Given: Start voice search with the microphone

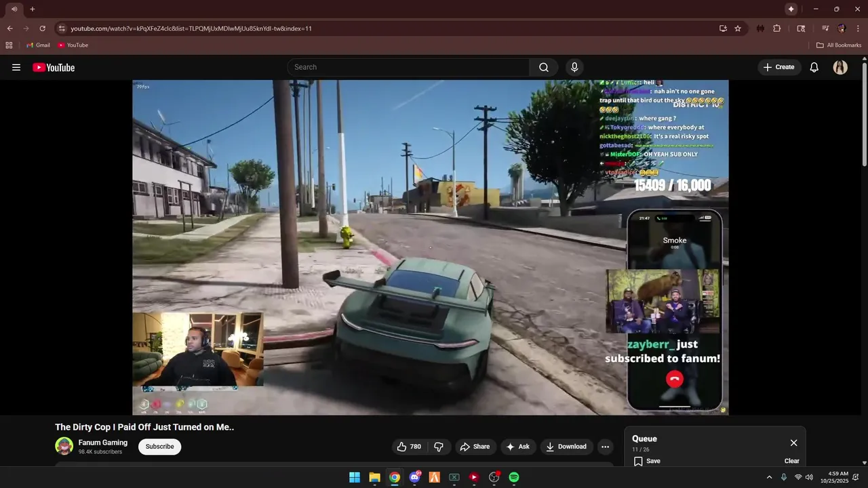Looking at the screenshot, I should click(x=574, y=67).
